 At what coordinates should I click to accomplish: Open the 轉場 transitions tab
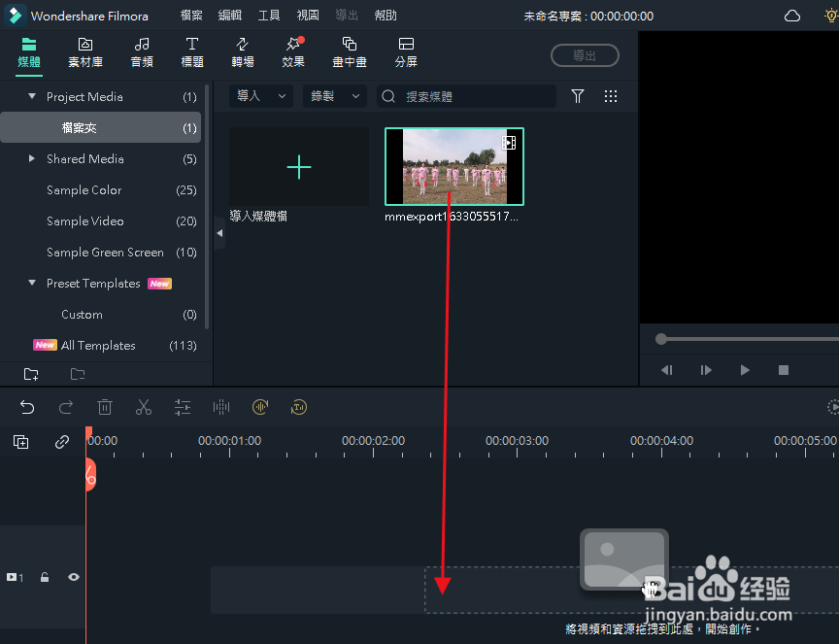point(243,52)
